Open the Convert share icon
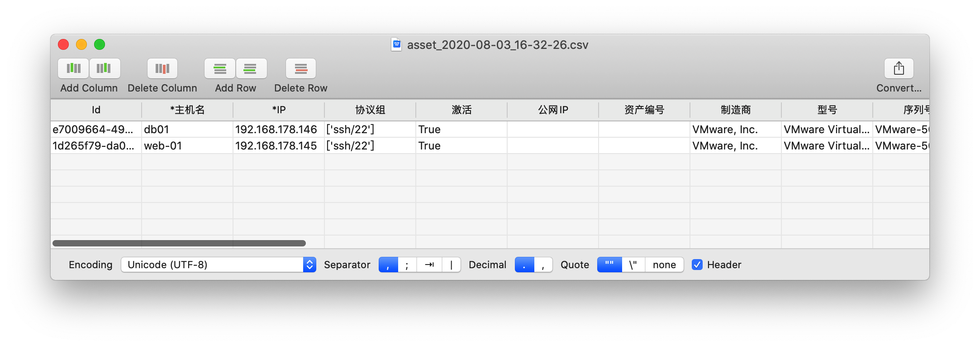Screen dimensions: 980x347 (x=899, y=68)
